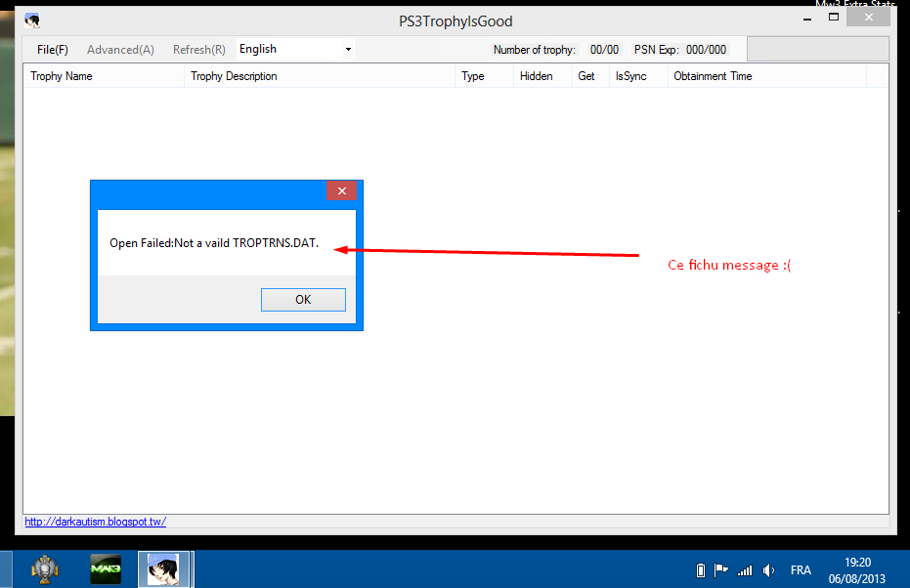Screen dimensions: 910x588
Task: Switch the FRA keyboard language indicator
Action: 801,570
